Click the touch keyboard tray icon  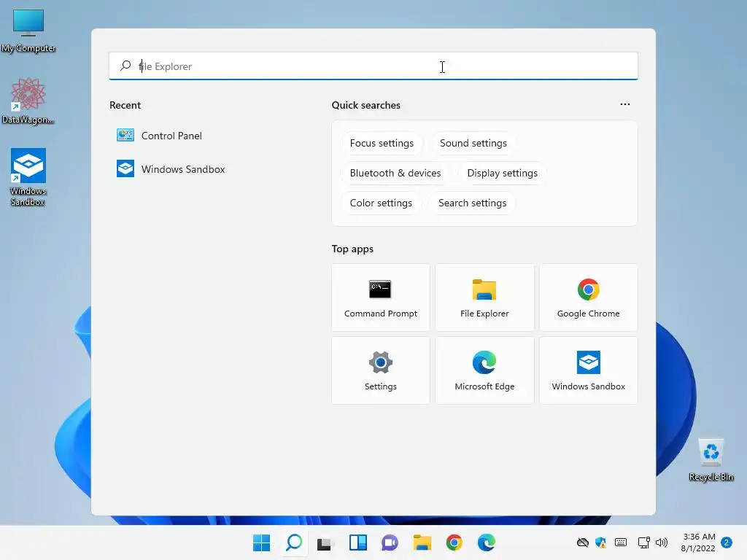[621, 542]
